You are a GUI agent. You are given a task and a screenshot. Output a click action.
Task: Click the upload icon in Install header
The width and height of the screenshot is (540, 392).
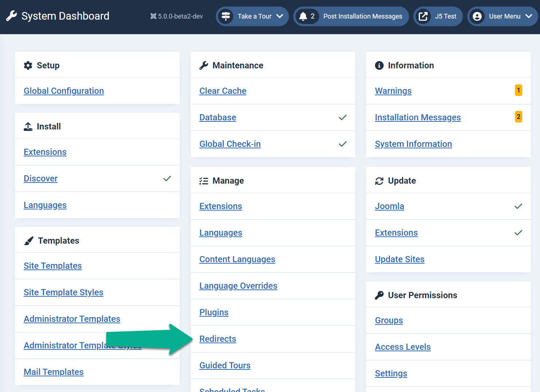coord(28,127)
